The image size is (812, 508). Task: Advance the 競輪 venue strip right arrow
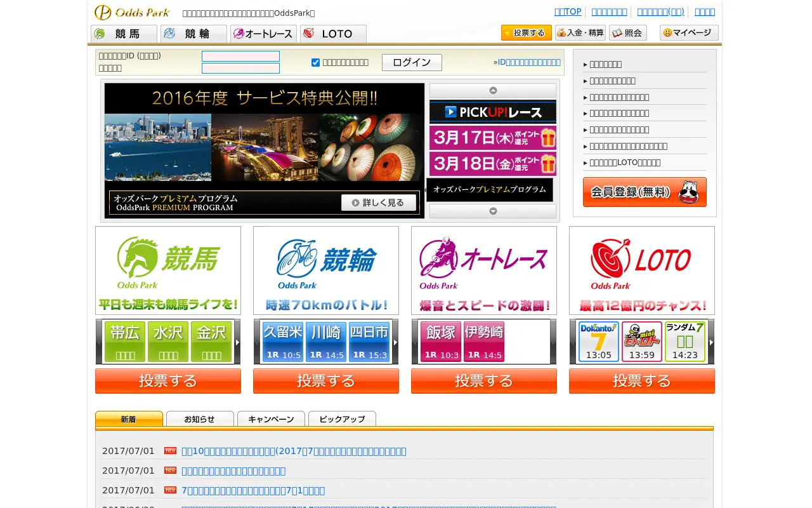pos(395,342)
